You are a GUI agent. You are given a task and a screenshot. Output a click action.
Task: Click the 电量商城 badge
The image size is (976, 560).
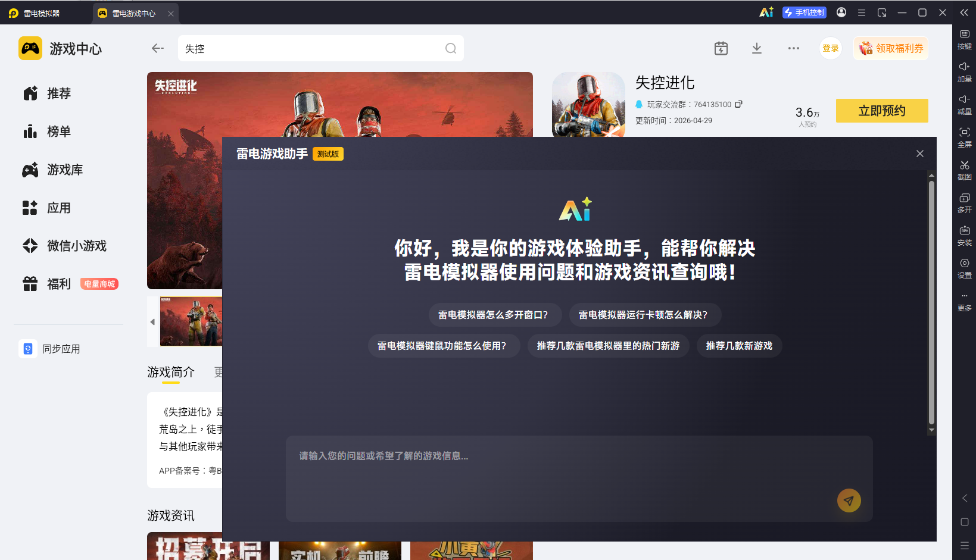[x=99, y=284]
